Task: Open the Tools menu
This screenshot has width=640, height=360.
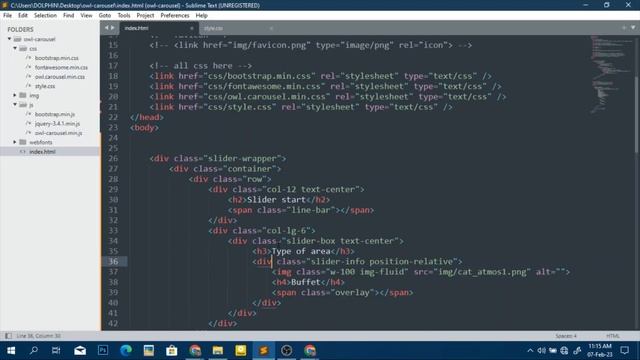Action: coord(124,16)
